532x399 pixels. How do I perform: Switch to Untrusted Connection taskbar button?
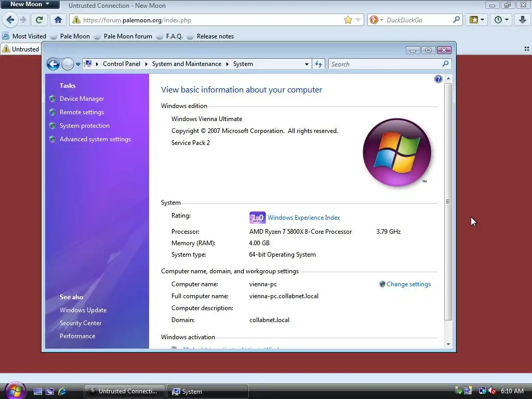[125, 391]
